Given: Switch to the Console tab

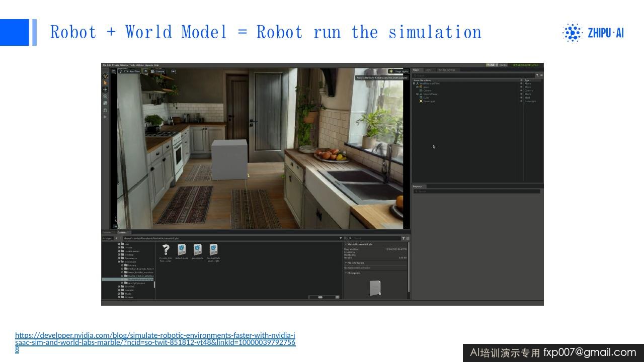Looking at the screenshot, I should 107,232.
